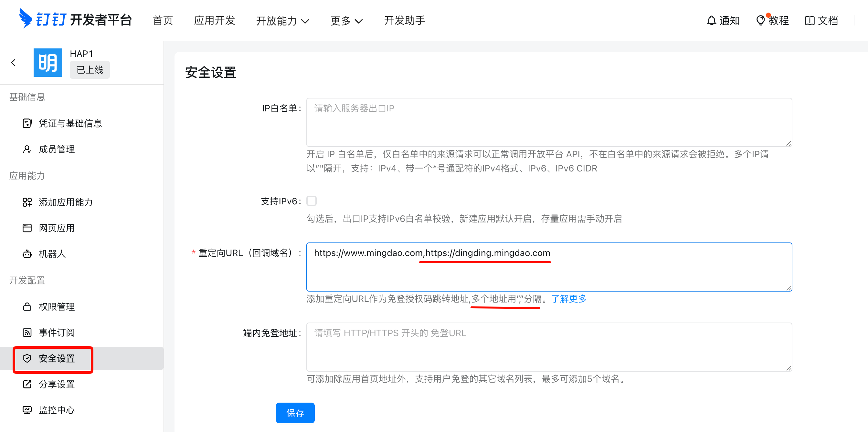
Task: Click the 已上线 status badge
Action: coord(90,70)
